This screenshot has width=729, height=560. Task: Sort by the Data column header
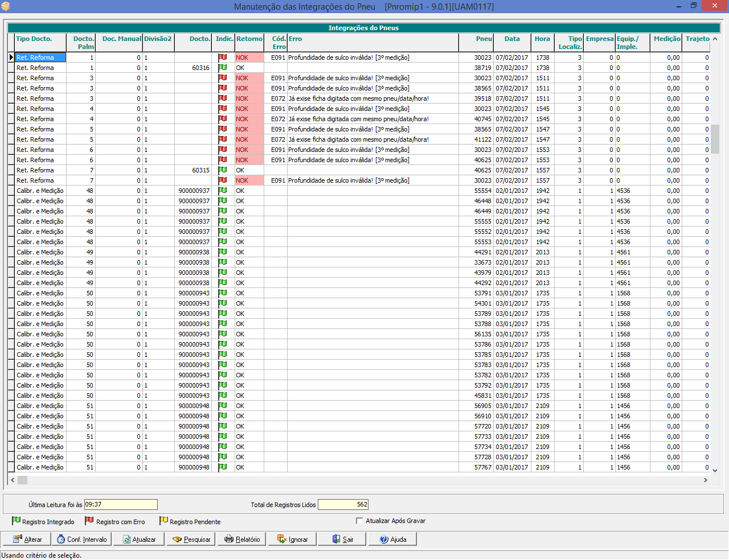[x=511, y=39]
